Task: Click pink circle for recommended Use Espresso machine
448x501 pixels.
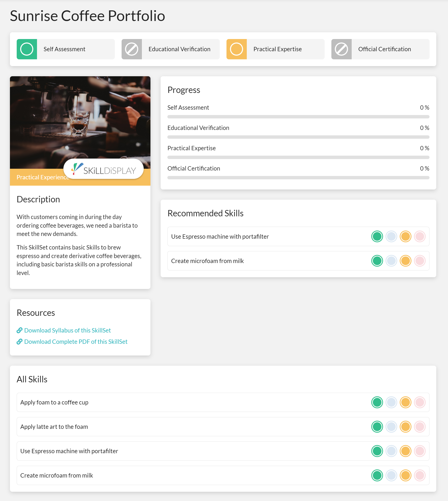Action: pyautogui.click(x=420, y=236)
